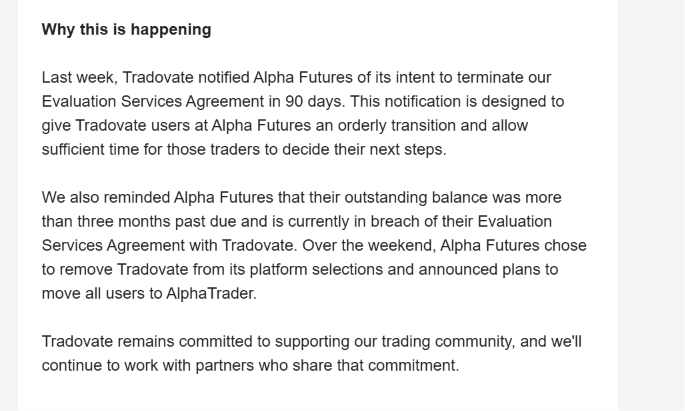Click the text "90 days" in the first paragraph

pyautogui.click(x=314, y=101)
